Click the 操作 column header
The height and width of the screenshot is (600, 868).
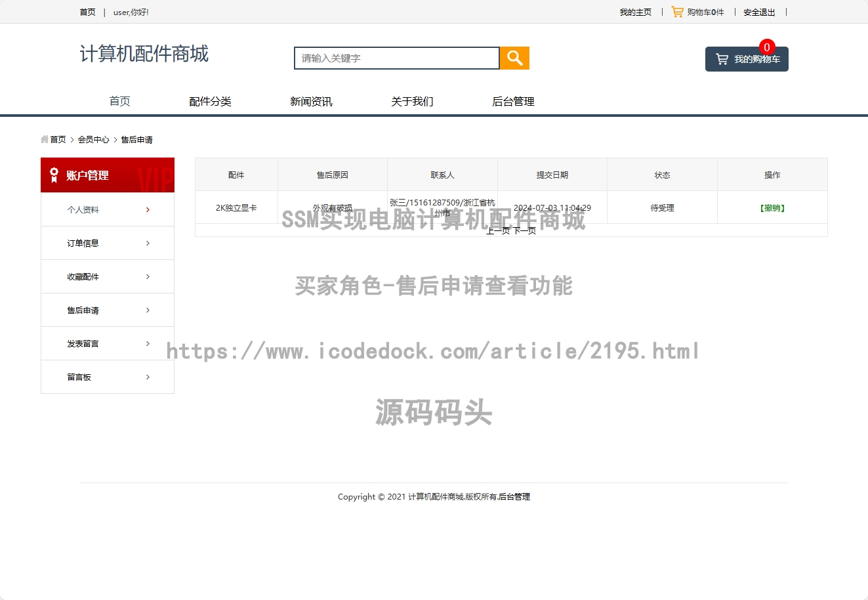pyautogui.click(x=772, y=175)
